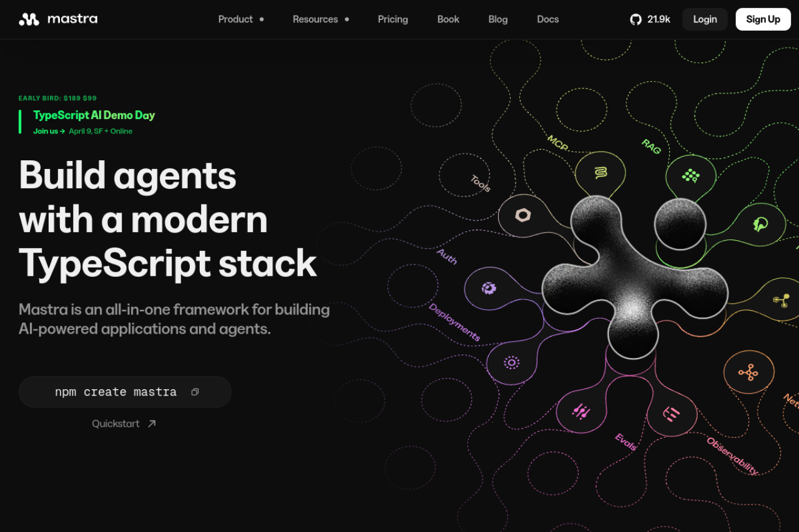
Task: Click the "Build agents" headline line
Action: 128,175
